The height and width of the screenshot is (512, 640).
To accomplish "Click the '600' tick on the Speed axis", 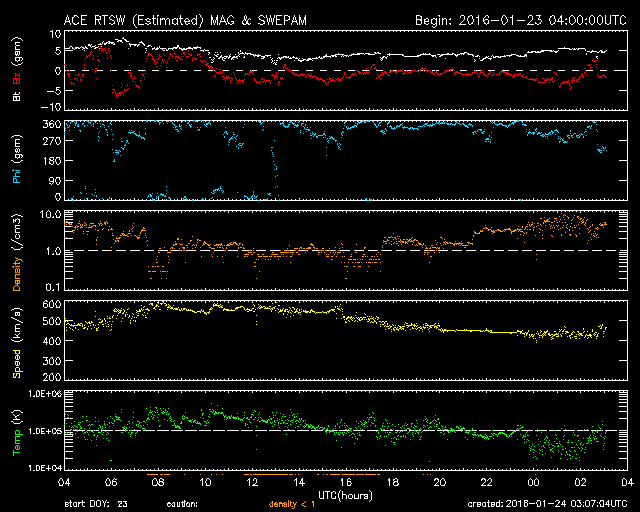I will (x=52, y=304).
